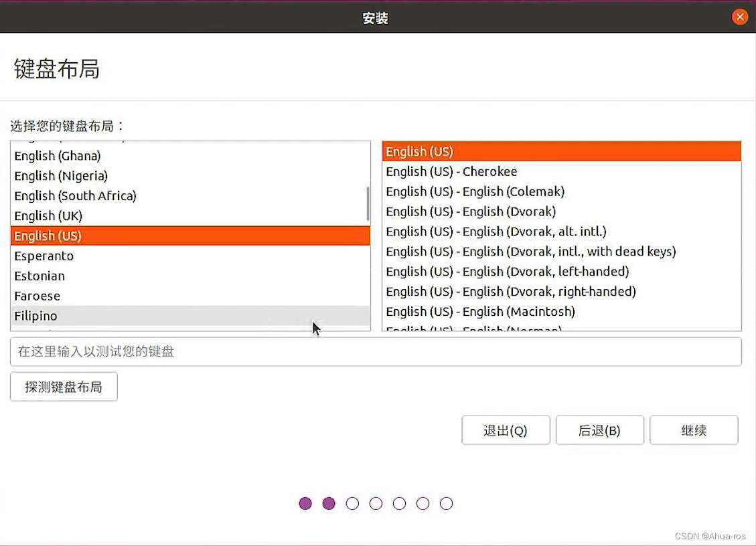Click the keyboard test input field
The width and height of the screenshot is (756, 546).
(x=376, y=352)
